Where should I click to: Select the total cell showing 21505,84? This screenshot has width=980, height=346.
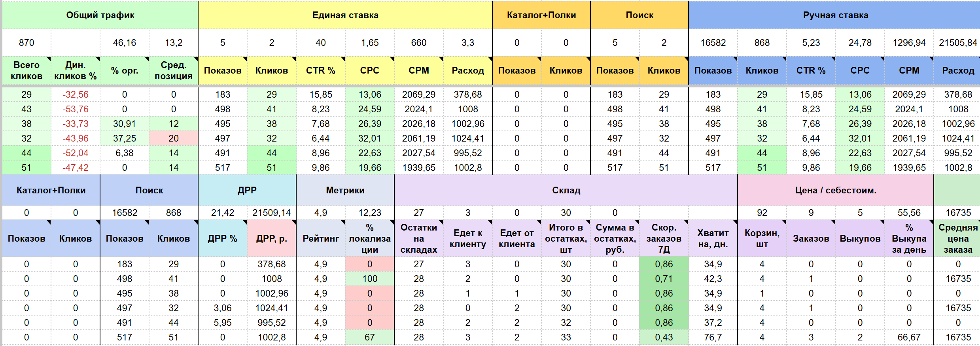(x=958, y=43)
